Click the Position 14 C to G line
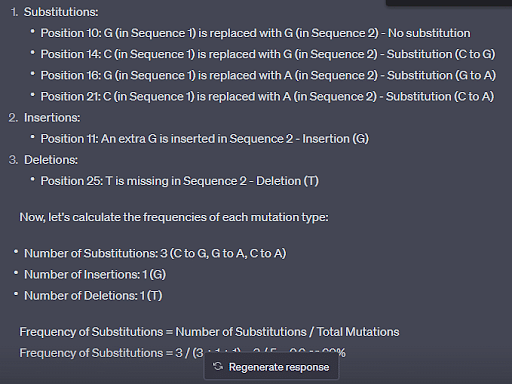The width and height of the screenshot is (512, 384). tap(268, 54)
